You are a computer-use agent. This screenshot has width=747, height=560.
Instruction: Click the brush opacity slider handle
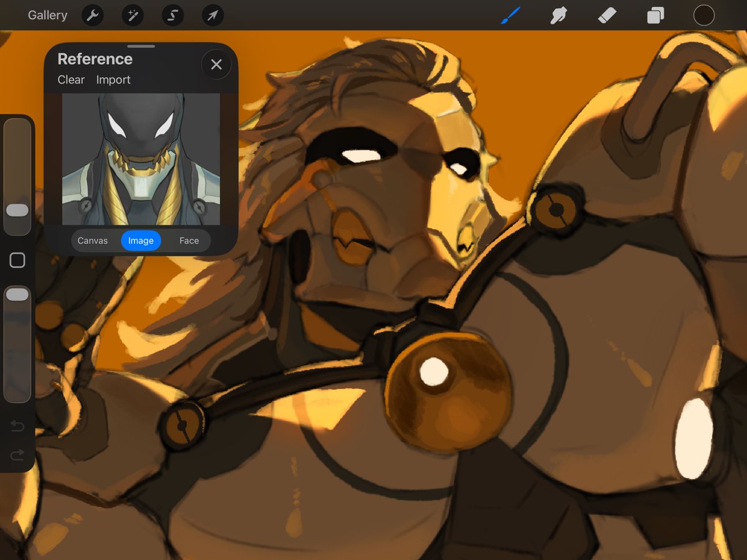tap(17, 294)
